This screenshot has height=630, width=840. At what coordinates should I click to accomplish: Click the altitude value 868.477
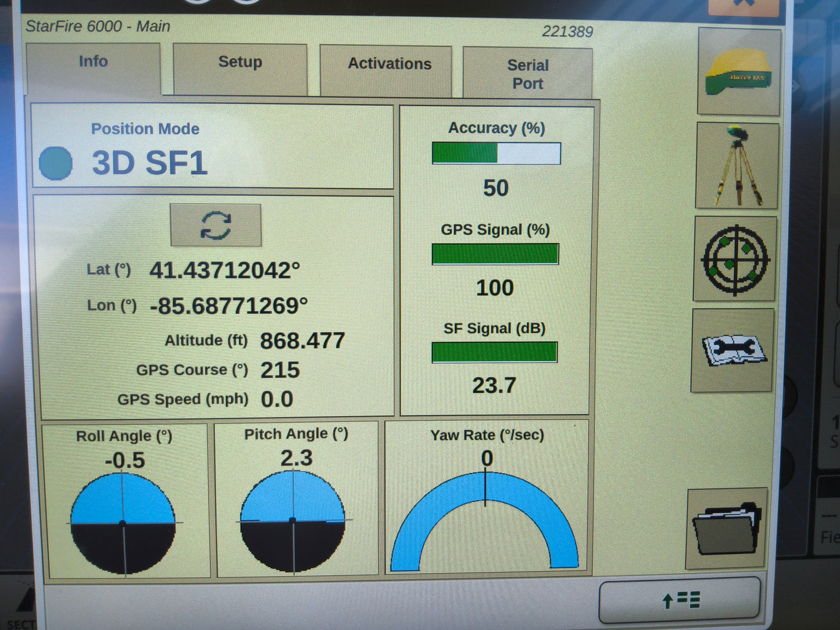(302, 341)
